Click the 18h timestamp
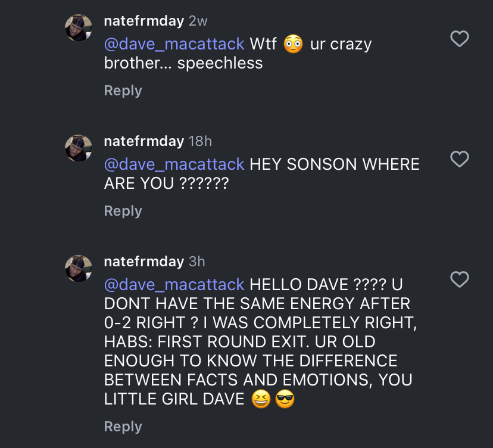The height and width of the screenshot is (448, 493). coord(200,141)
